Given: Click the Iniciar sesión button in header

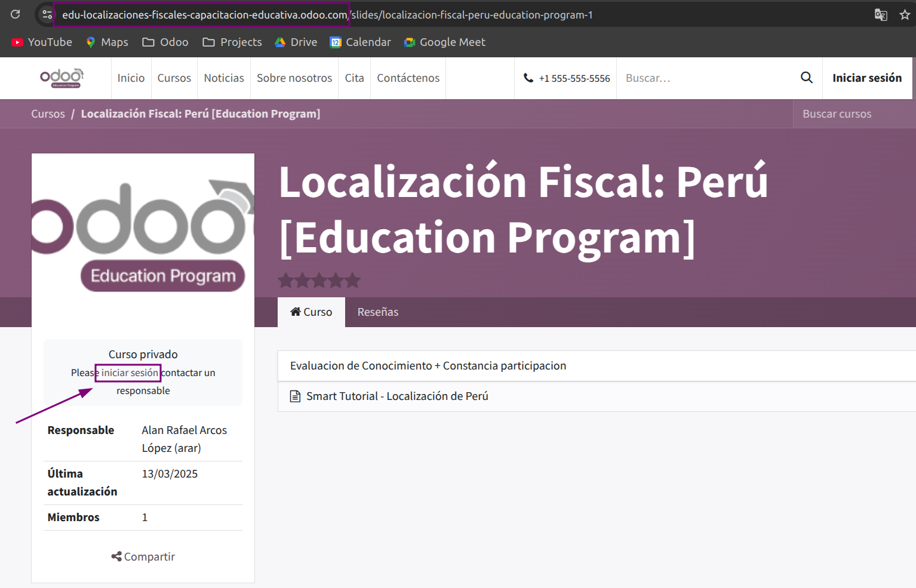Looking at the screenshot, I should [867, 78].
